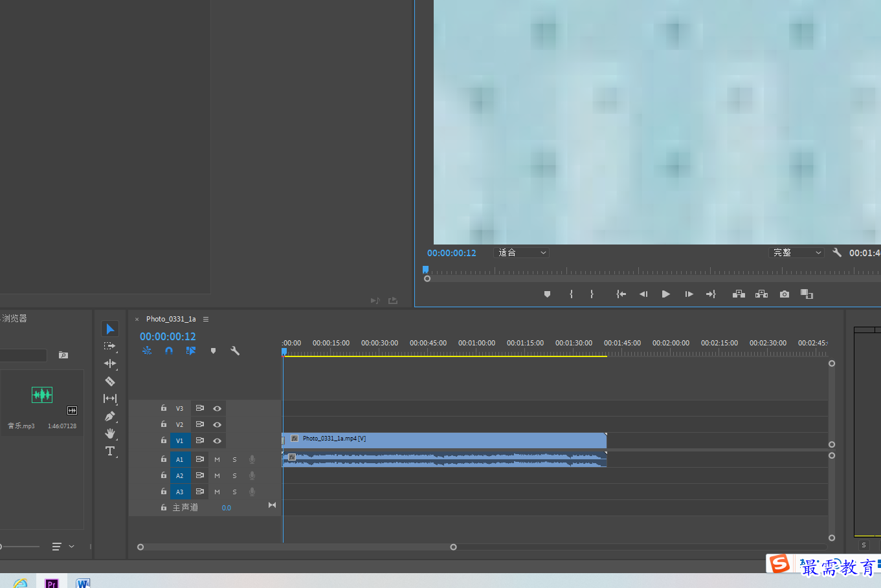Select the Slip tool
The image size is (881, 588).
(x=110, y=398)
